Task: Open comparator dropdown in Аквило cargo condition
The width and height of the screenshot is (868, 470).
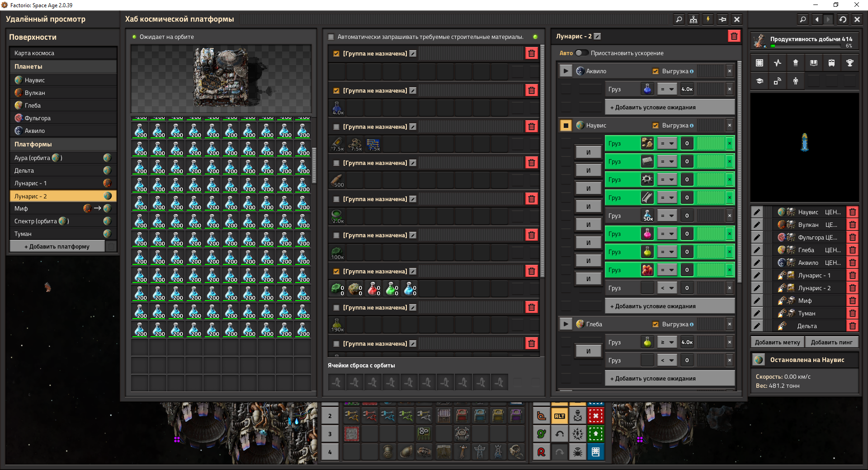Action: pos(667,89)
